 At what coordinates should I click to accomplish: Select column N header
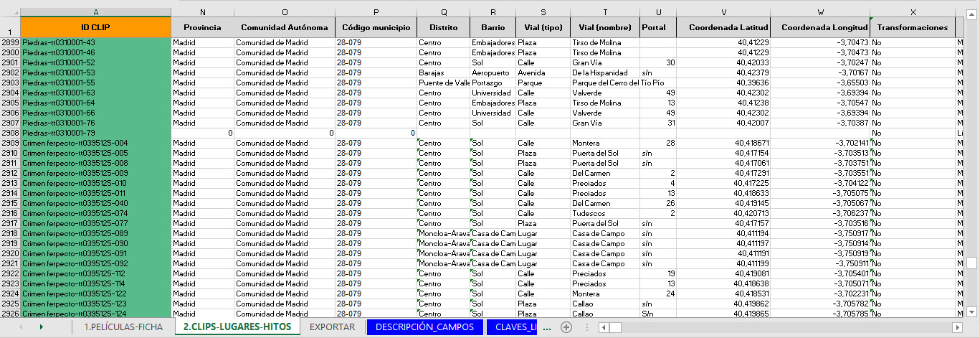point(203,12)
